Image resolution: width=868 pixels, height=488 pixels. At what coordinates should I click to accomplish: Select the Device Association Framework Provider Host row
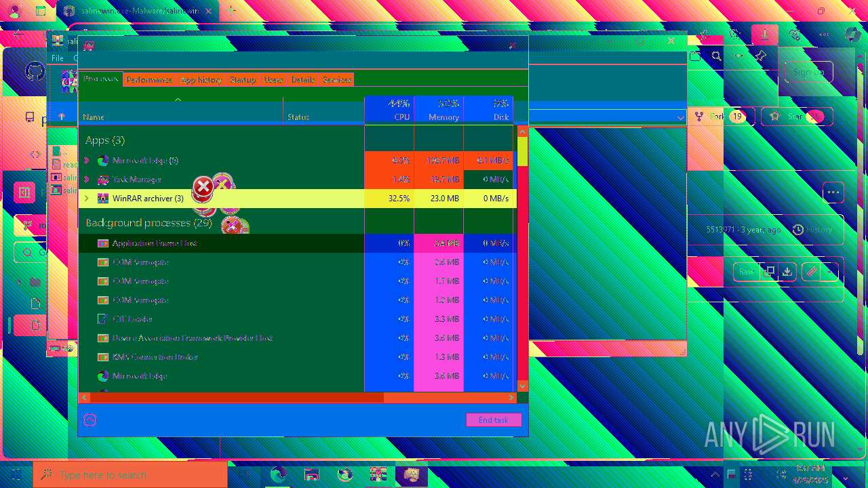tap(297, 338)
